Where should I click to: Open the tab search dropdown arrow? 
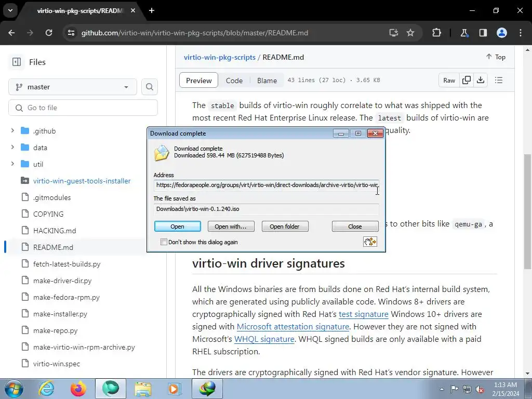pyautogui.click(x=10, y=10)
